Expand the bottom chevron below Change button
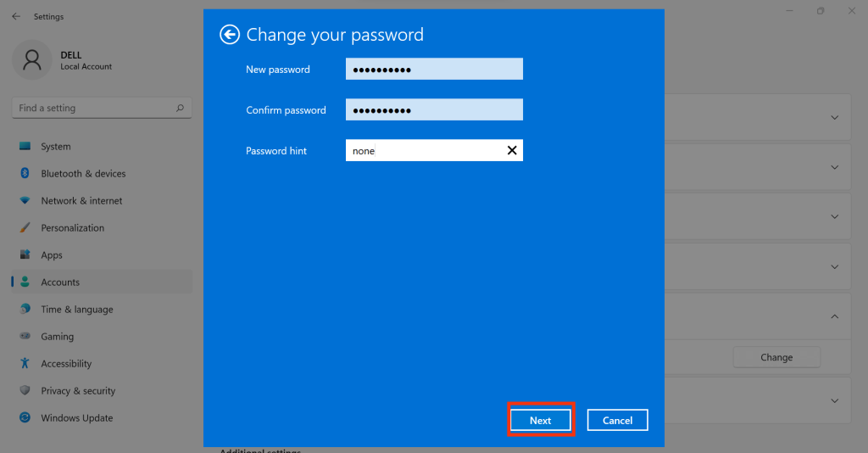Image resolution: width=868 pixels, height=453 pixels. [834, 401]
